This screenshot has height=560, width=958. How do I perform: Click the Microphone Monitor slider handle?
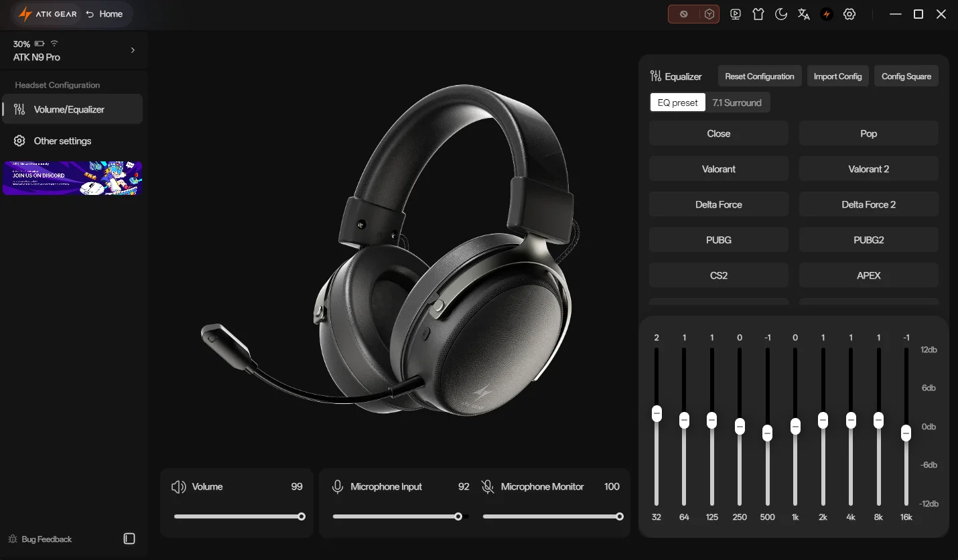pos(620,516)
